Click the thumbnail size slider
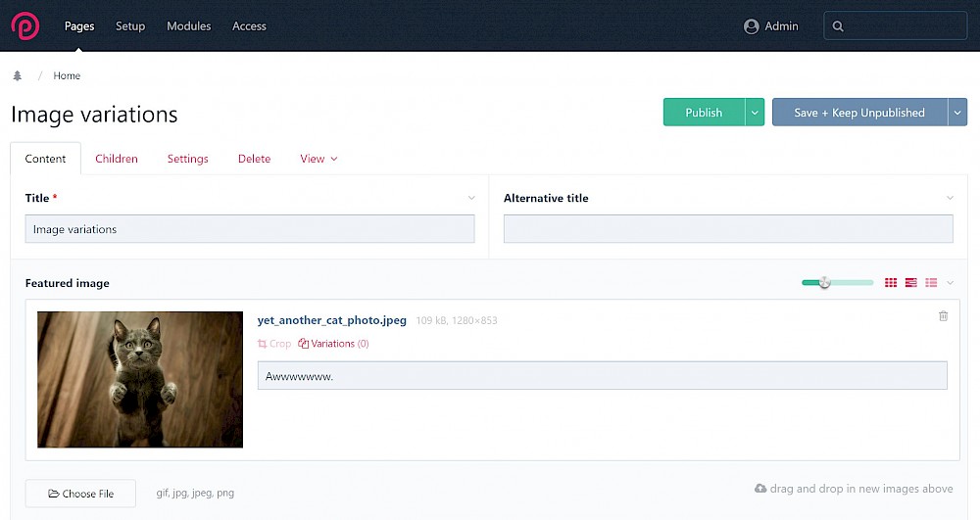The image size is (980, 520). (x=837, y=283)
